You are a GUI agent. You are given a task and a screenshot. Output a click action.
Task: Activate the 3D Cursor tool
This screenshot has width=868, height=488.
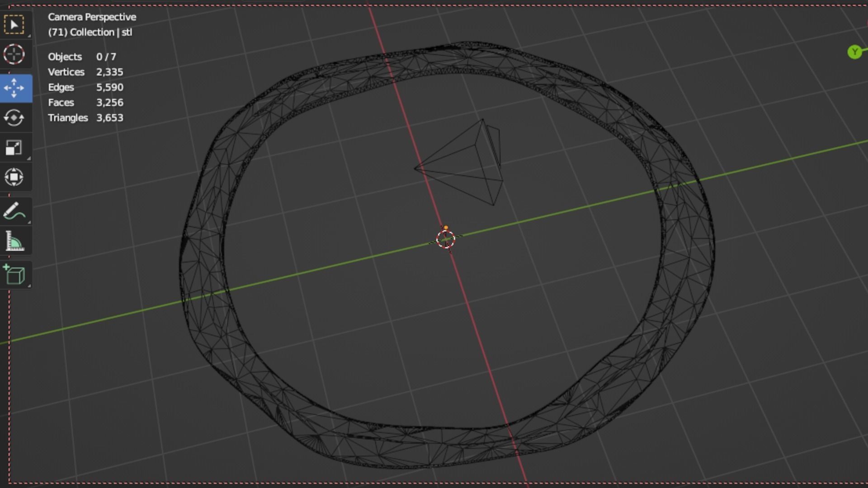(14, 54)
